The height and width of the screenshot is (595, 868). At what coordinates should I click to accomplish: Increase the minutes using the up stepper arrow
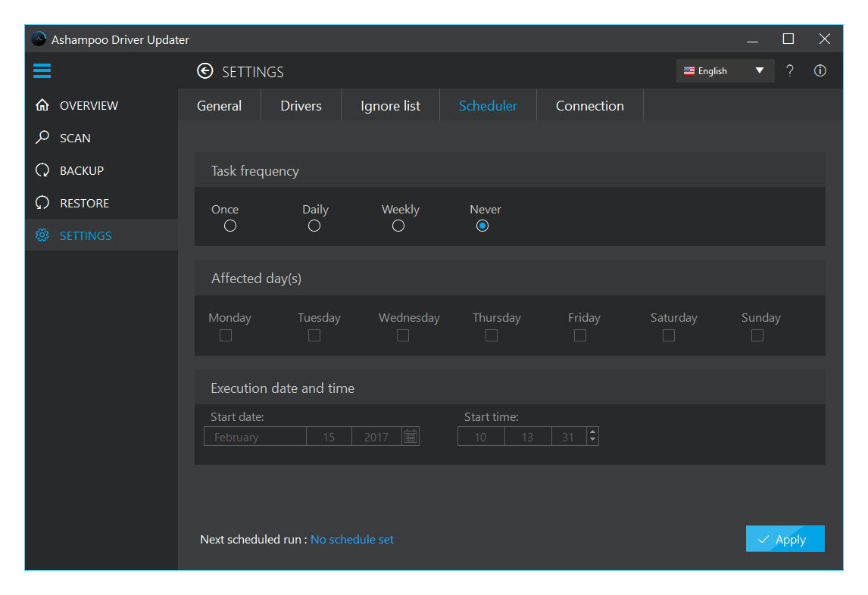[x=592, y=431]
